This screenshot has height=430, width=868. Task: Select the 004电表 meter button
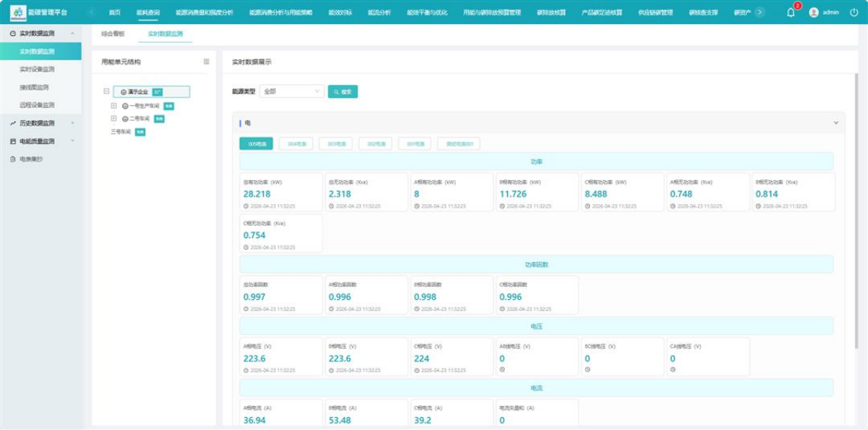click(x=296, y=144)
